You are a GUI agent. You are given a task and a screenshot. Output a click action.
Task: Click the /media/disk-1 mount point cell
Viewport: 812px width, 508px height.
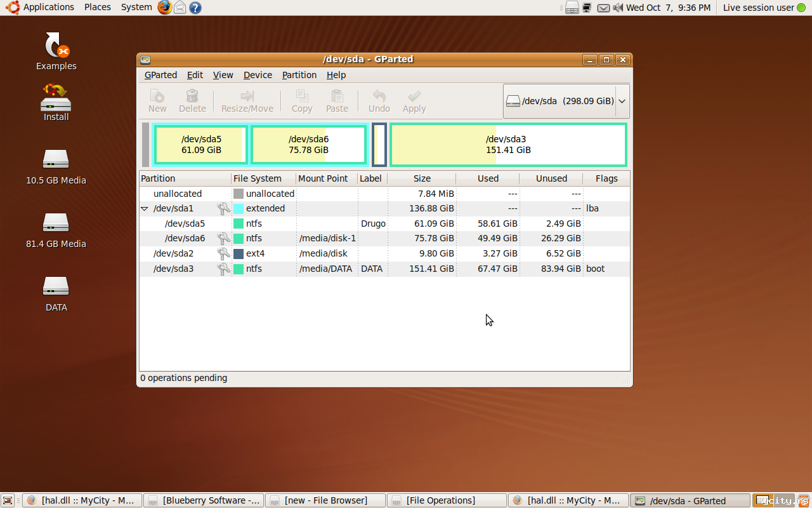327,239
